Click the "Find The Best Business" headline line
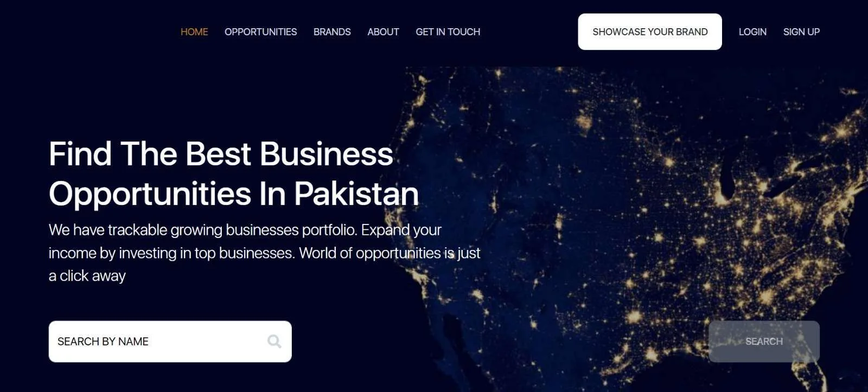 point(221,154)
